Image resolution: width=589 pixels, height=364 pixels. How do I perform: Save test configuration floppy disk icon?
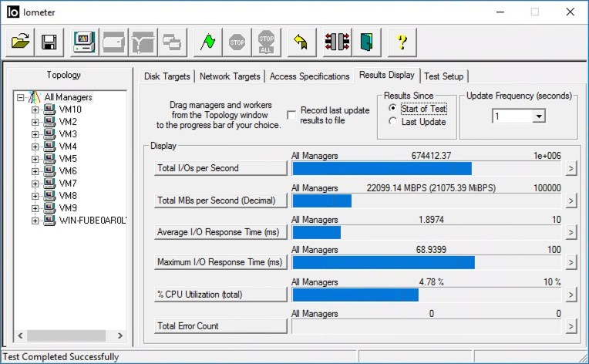click(49, 42)
